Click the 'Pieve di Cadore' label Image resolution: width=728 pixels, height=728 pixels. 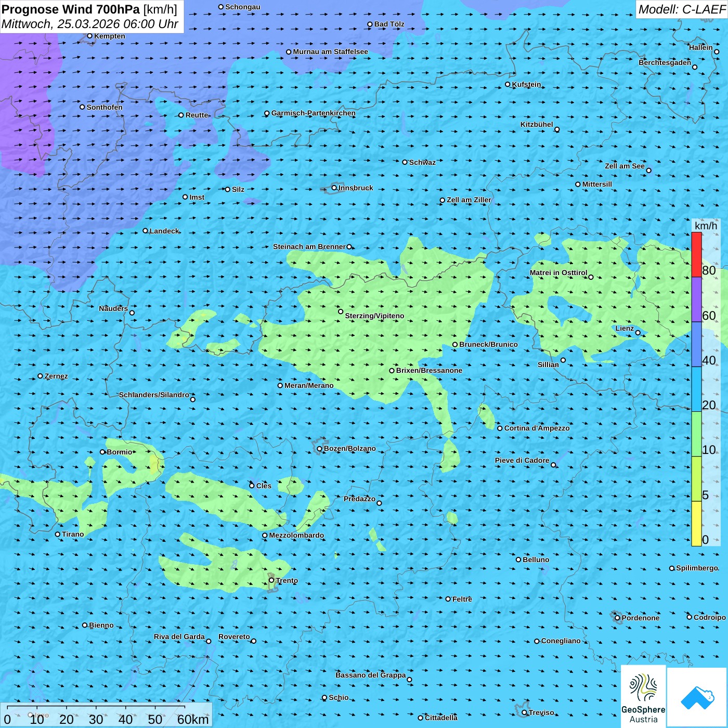coord(522,460)
